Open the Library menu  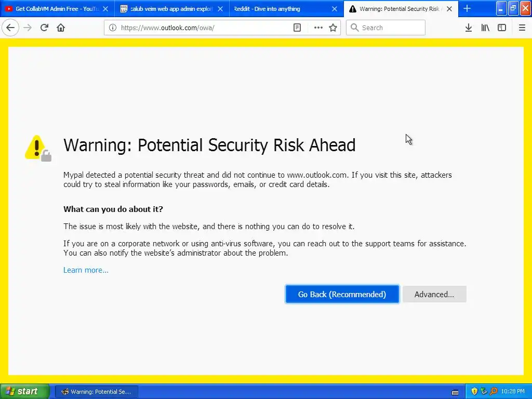pos(485,28)
